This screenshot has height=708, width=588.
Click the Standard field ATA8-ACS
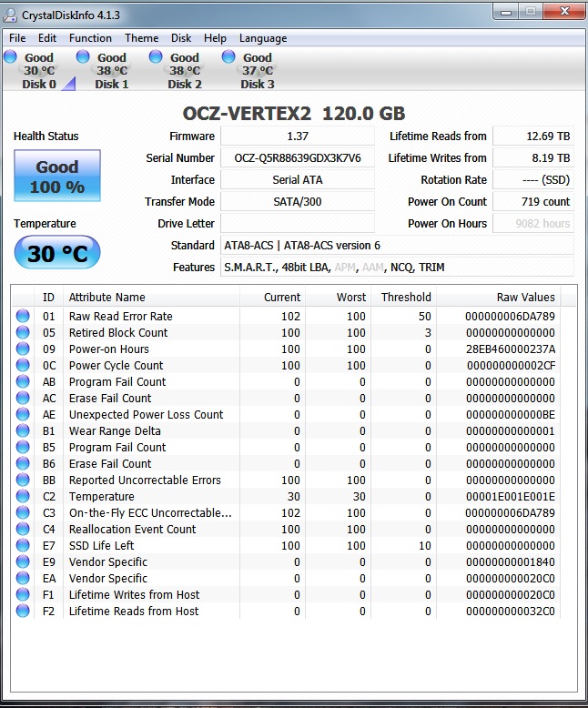398,245
